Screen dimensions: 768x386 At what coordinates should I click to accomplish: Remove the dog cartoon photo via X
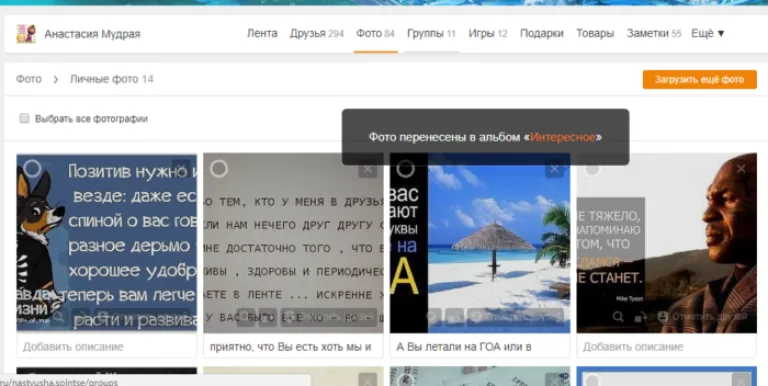point(181,169)
